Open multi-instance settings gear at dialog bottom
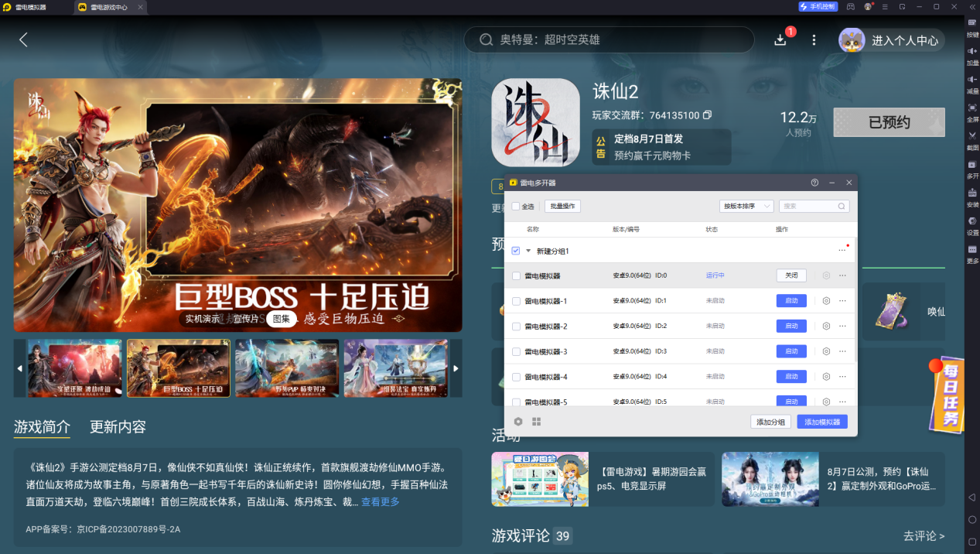This screenshot has height=554, width=980. click(518, 422)
